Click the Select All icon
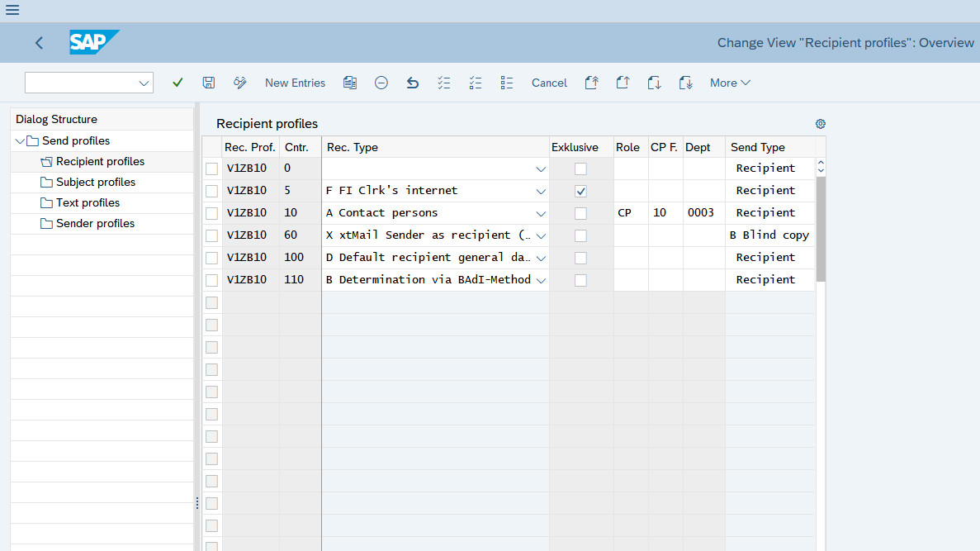The image size is (980, 551). (x=443, y=83)
